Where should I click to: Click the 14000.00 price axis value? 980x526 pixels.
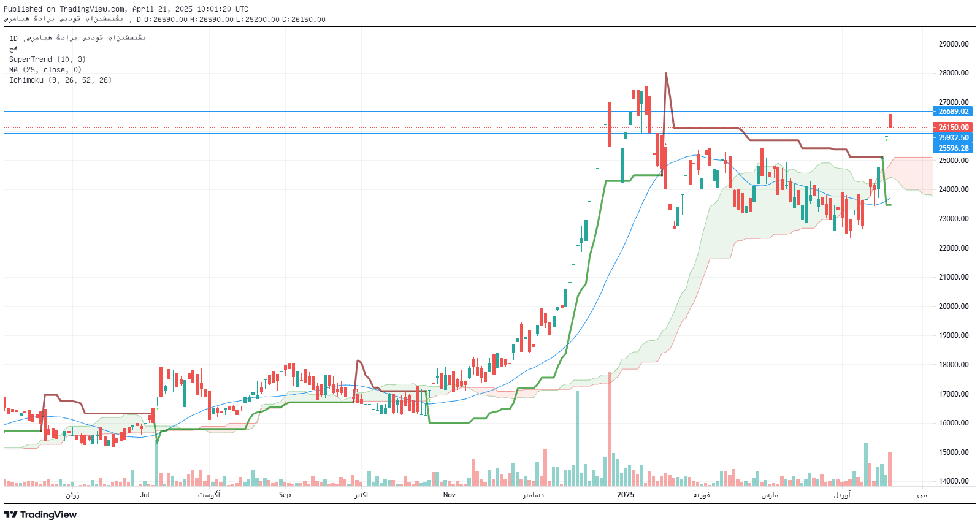point(954,481)
